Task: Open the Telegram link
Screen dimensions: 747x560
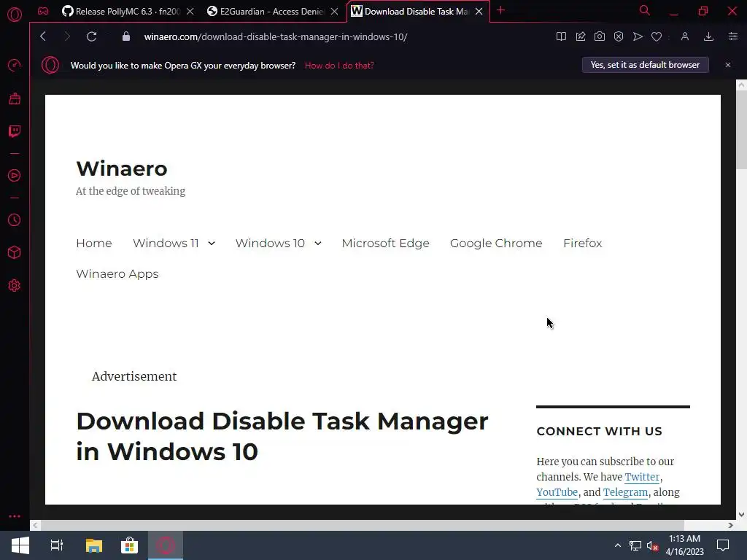Action: tap(625, 492)
